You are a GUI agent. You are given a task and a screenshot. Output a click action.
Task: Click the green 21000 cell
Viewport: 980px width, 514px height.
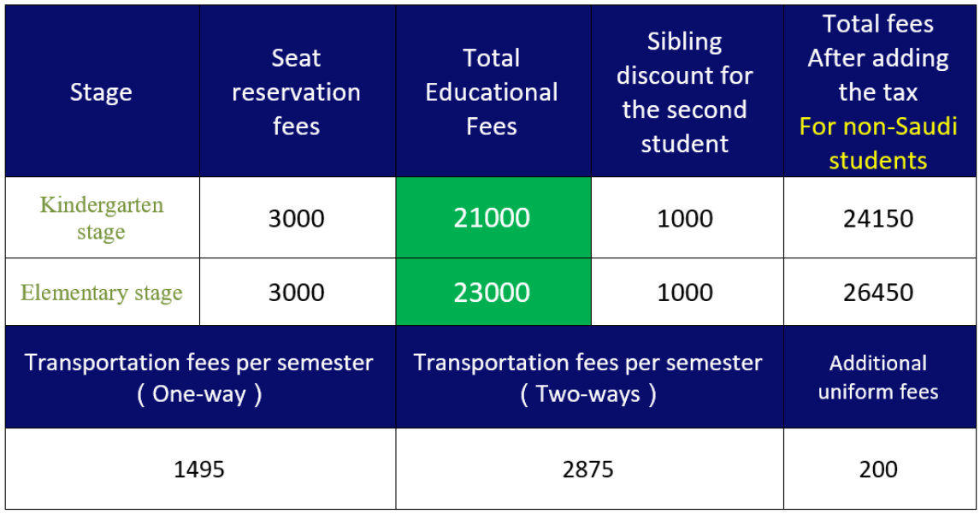click(493, 217)
